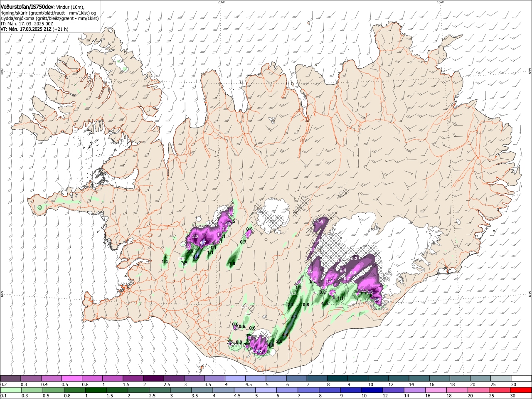The height and width of the screenshot is (399, 532).
Task: Click the 1.2 precipitation value on the map
Action: (298, 288)
